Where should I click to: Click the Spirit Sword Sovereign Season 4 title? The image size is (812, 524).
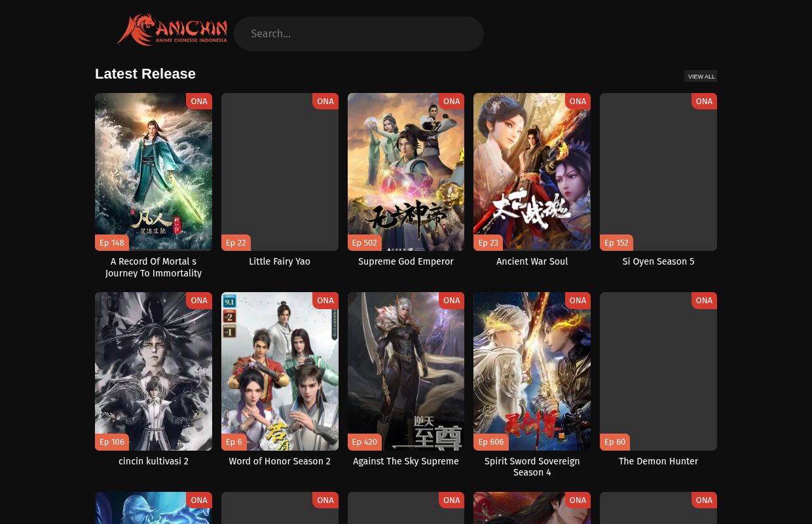tap(532, 466)
